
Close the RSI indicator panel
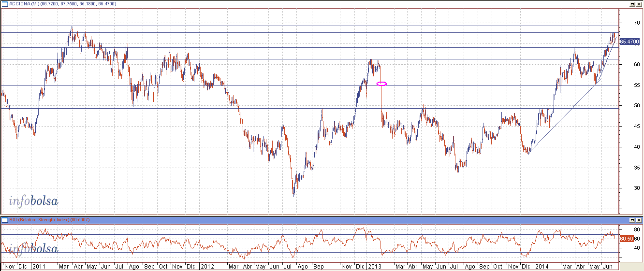pyautogui.click(x=639, y=220)
